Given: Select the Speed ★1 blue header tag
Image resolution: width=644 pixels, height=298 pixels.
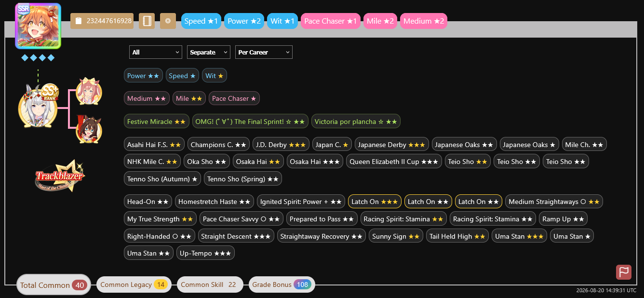Looking at the screenshot, I should coord(201,21).
